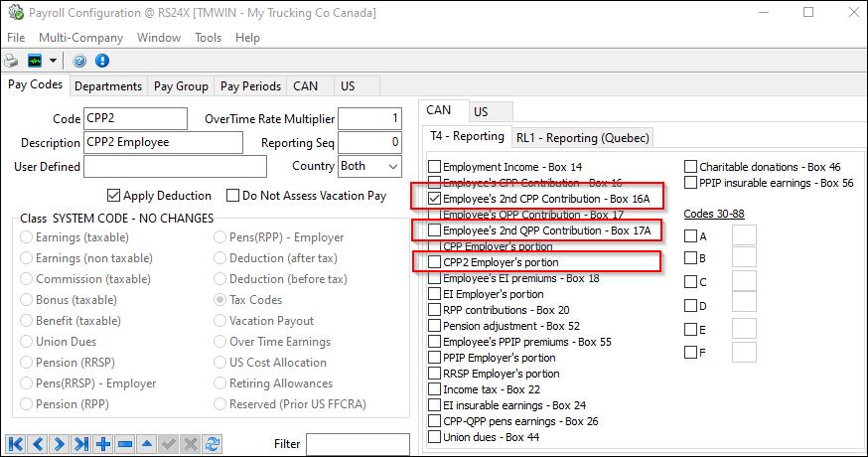
Task: Select the US tab beside CAN in right panel
Action: (x=480, y=111)
